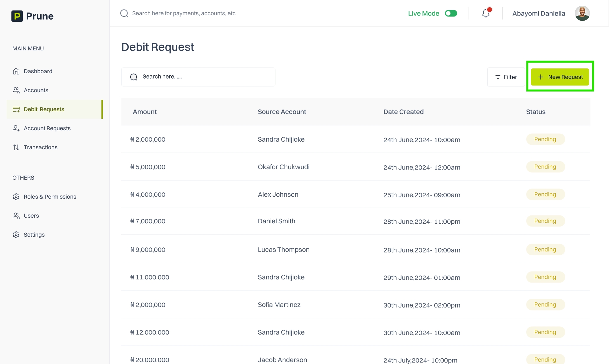Open the Filter options
The height and width of the screenshot is (364, 609).
(506, 77)
